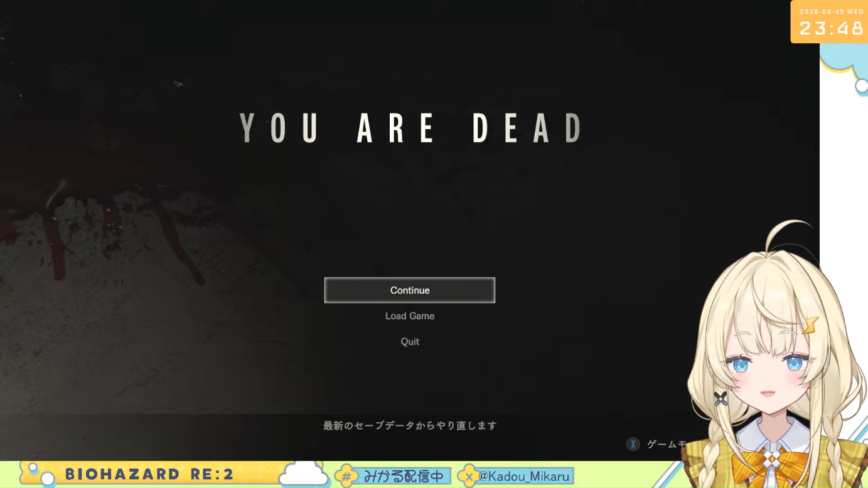Choose Load Game from the death menu
Viewport: 868px width, 488px height.
410,316
